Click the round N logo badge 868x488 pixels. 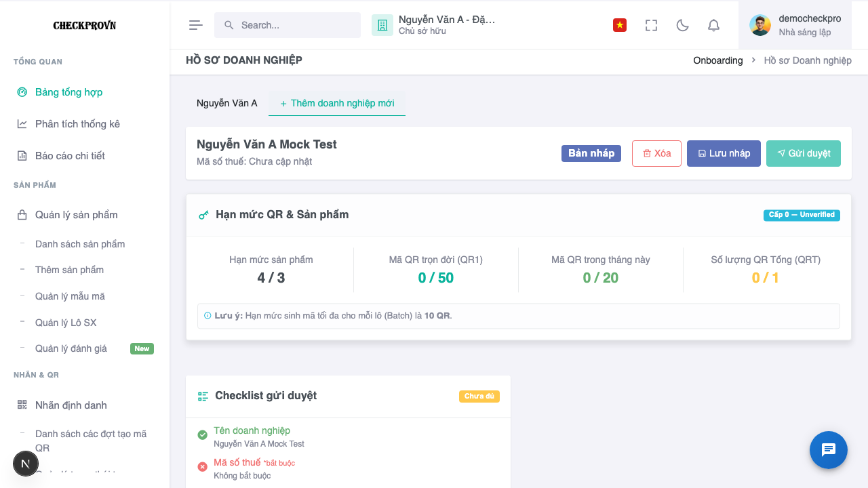(x=26, y=464)
